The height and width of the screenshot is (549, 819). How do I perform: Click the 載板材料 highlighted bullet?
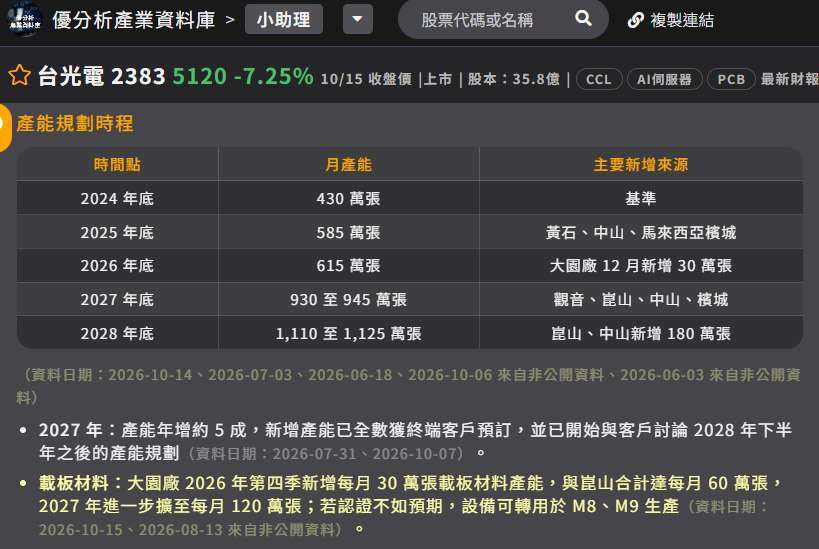pos(410,506)
